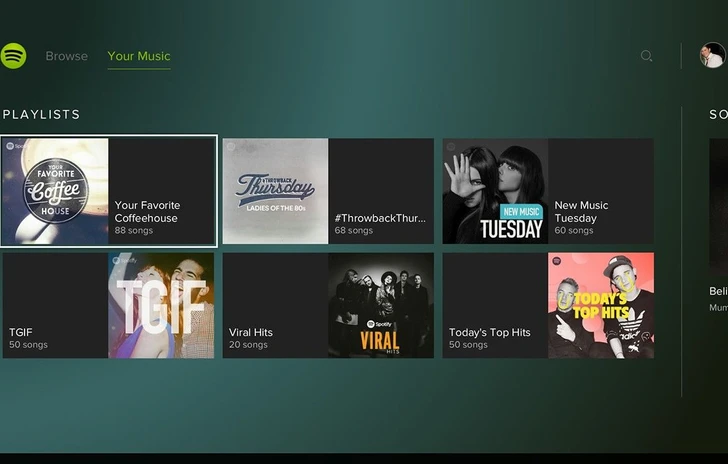This screenshot has width=728, height=464.
Task: Open the search magnifier icon
Action: pos(646,56)
